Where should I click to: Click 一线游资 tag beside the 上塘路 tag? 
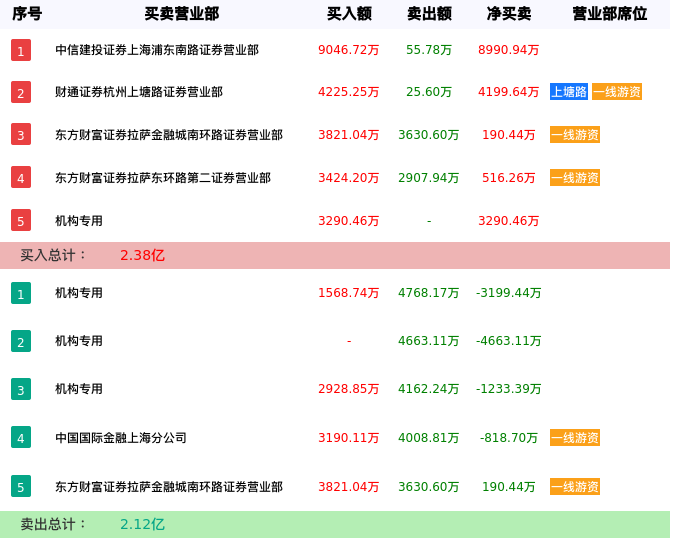pyautogui.click(x=617, y=92)
